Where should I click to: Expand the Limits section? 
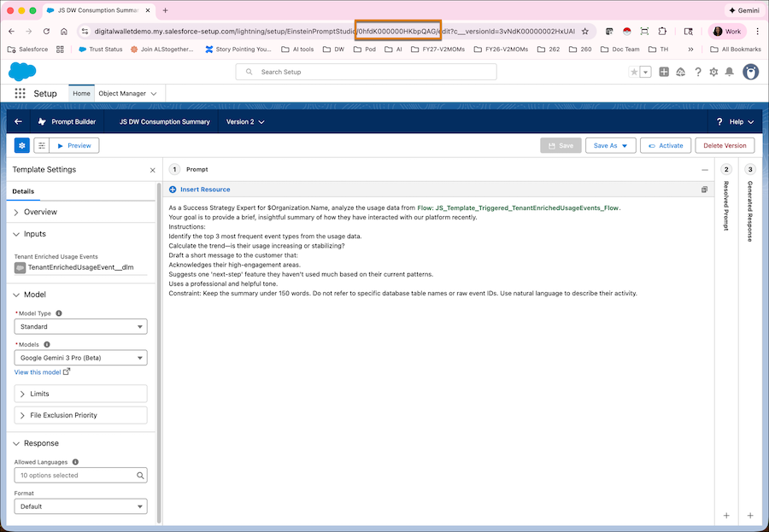[81, 394]
